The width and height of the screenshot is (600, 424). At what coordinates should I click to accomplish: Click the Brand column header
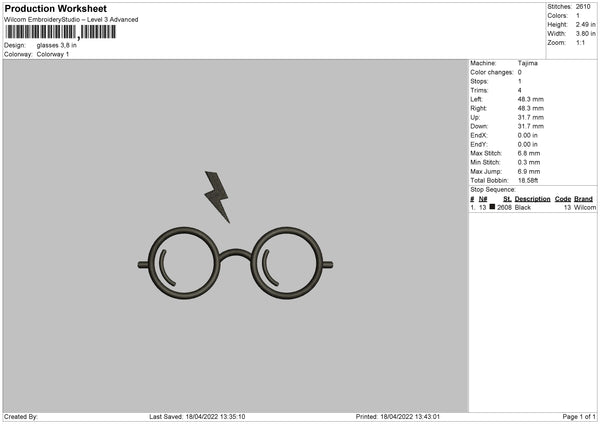point(584,199)
